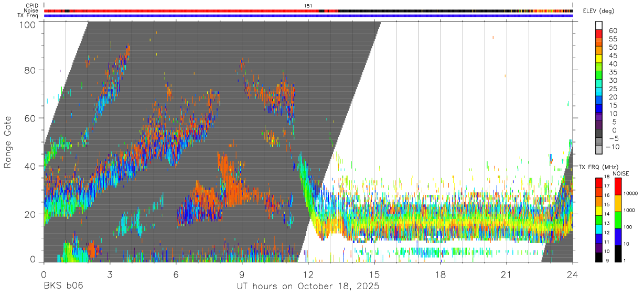Click the 9 tick on UT hours axis
This screenshot has height=297, width=644.
[242, 274]
